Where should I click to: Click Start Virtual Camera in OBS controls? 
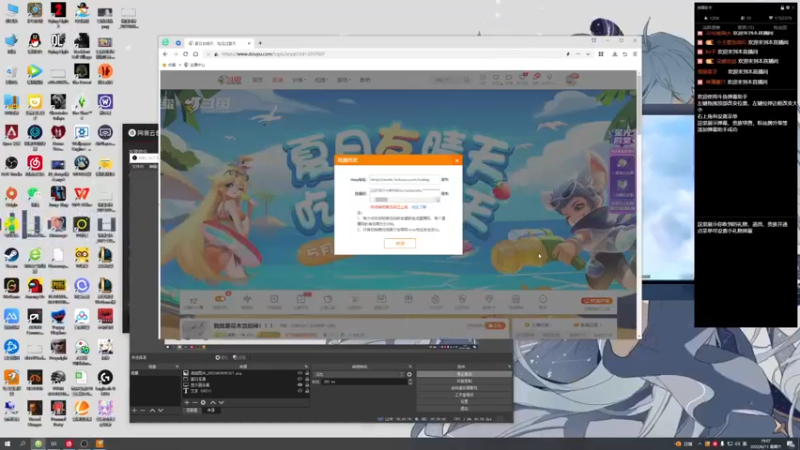pos(464,388)
